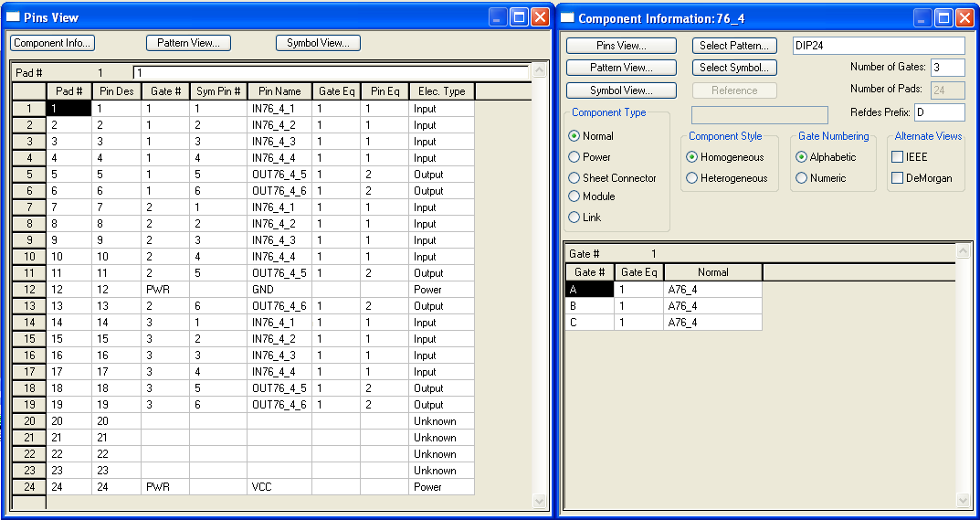Open Symbol View in Pins View window

point(318,43)
